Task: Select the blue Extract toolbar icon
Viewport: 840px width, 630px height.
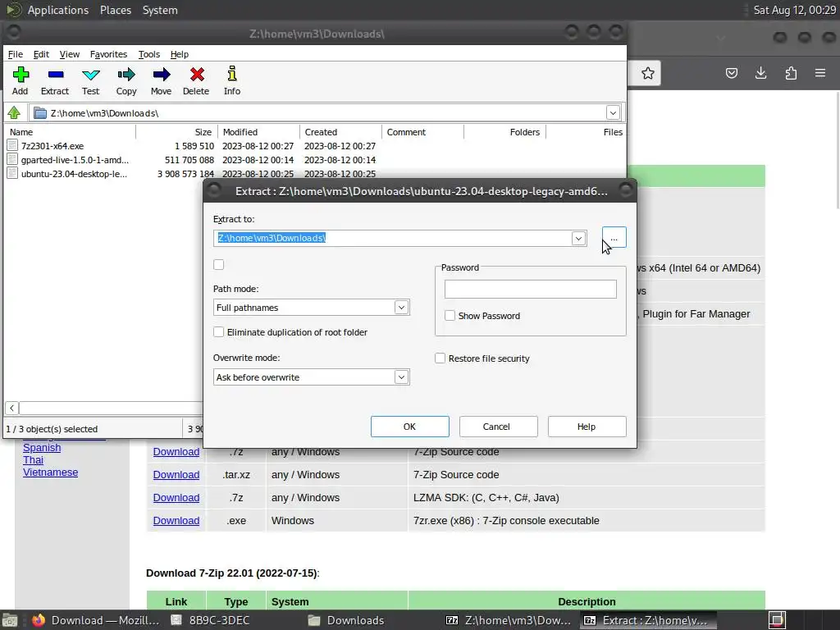Action: tap(55, 75)
